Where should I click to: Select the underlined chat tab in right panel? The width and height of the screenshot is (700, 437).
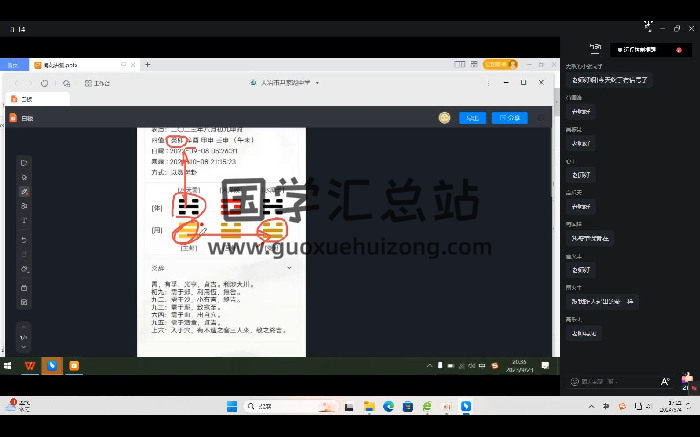pyautogui.click(x=595, y=48)
